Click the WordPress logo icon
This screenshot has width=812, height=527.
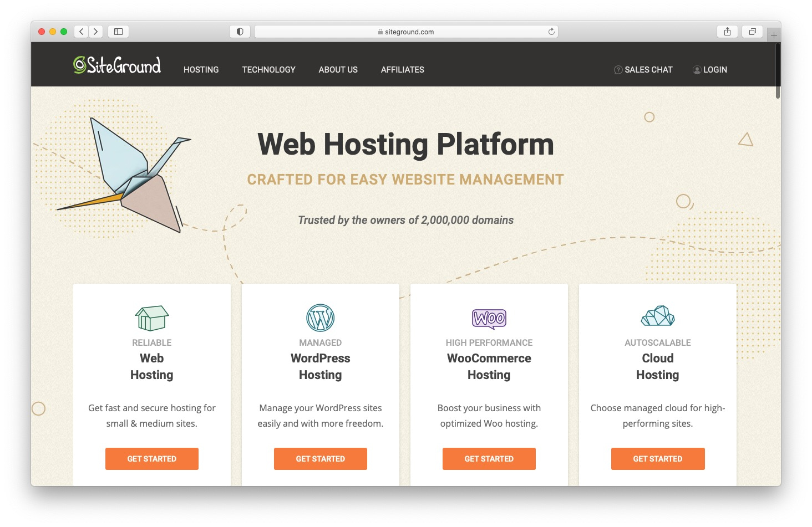pyautogui.click(x=321, y=318)
